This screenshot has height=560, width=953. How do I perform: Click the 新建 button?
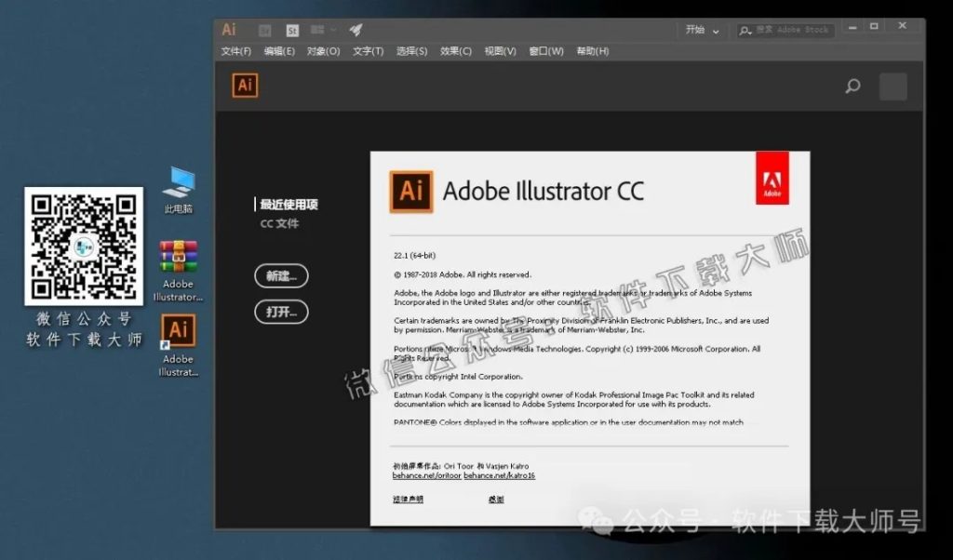point(280,275)
